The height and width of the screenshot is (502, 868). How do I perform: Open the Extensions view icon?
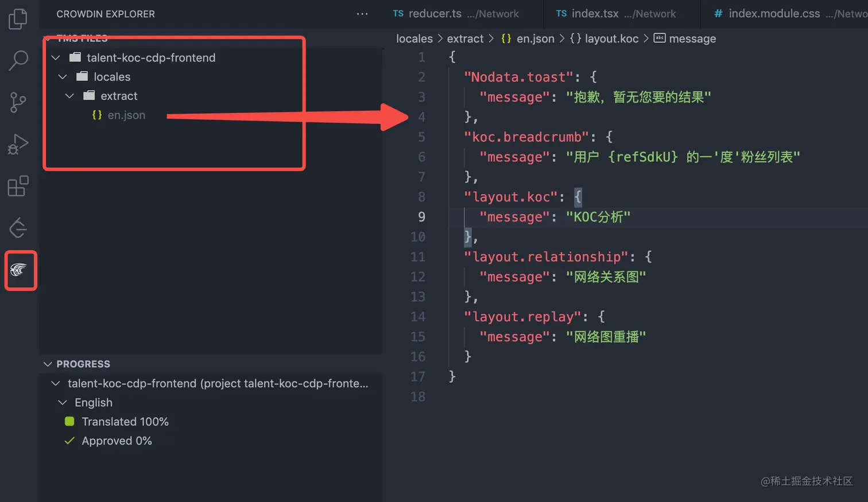pos(18,186)
